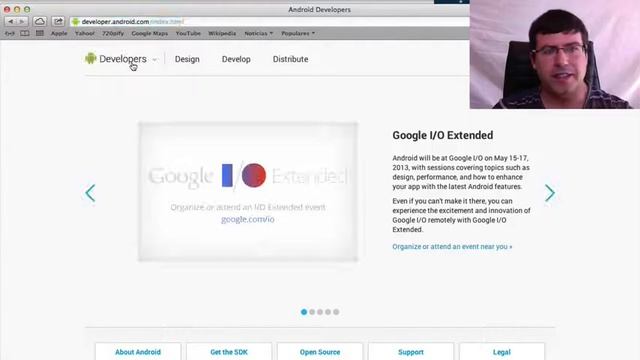Click the Google I/O Extended banner image

[x=248, y=191]
